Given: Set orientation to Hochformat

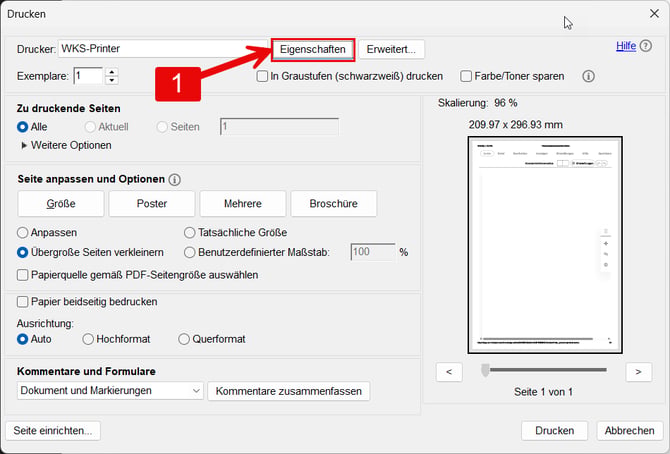Looking at the screenshot, I should coord(88,339).
